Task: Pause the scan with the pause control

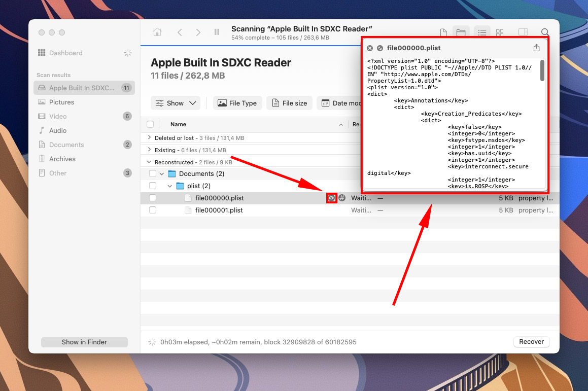Action: [217, 32]
